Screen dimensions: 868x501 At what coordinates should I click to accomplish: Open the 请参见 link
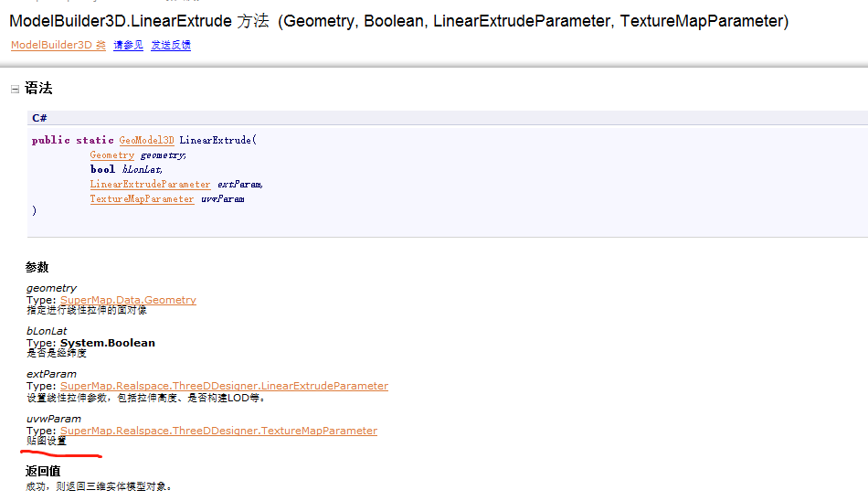pyautogui.click(x=129, y=45)
